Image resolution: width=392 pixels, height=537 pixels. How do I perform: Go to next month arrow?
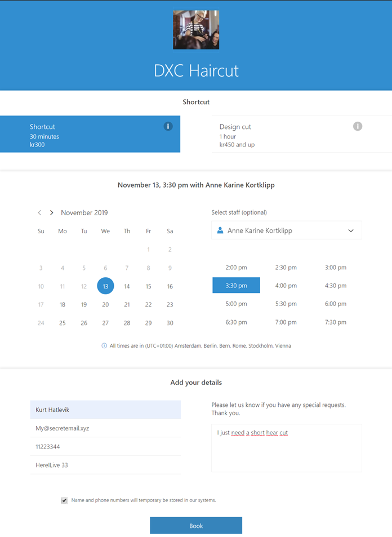(x=51, y=213)
